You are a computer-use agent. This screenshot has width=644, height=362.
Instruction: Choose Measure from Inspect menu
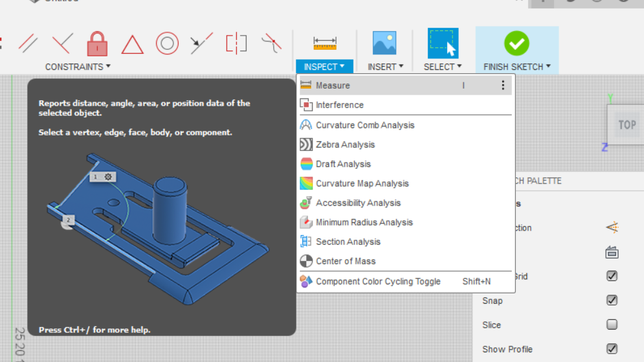click(405, 85)
